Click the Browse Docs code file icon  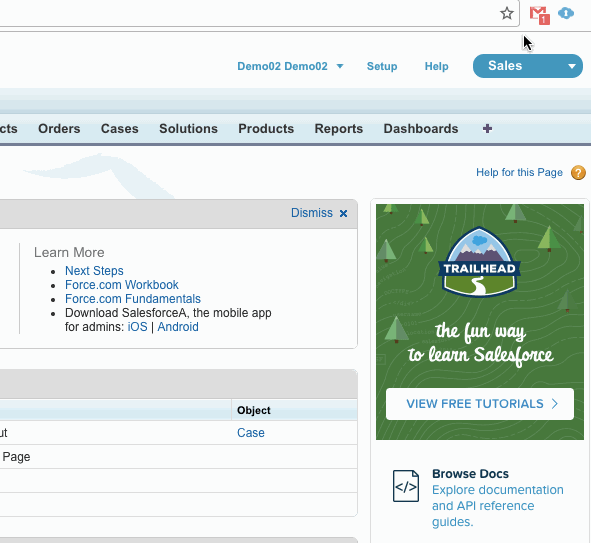(406, 486)
